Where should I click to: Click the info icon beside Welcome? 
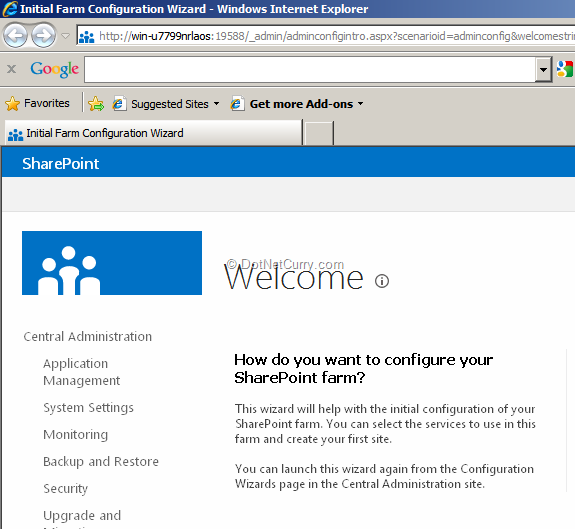pos(382,281)
